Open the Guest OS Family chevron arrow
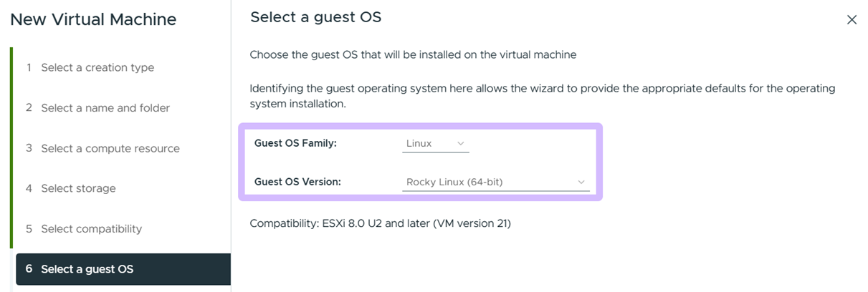The width and height of the screenshot is (868, 292). pyautogui.click(x=461, y=143)
